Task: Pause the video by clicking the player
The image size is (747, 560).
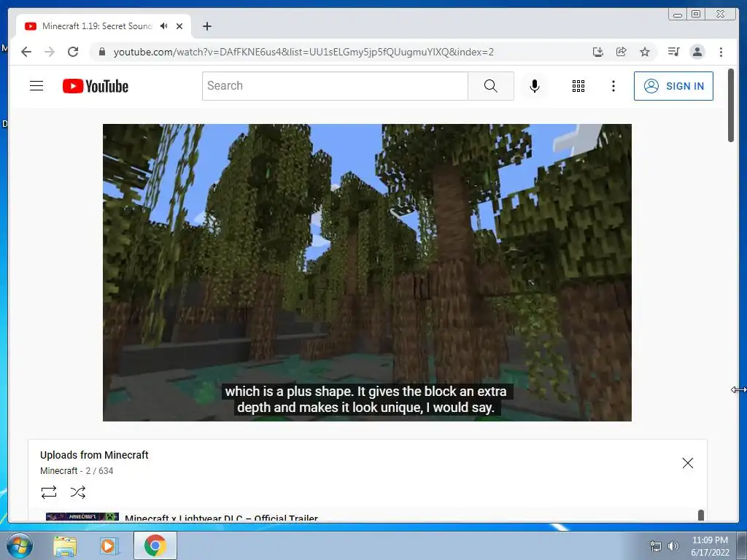Action: [368, 273]
